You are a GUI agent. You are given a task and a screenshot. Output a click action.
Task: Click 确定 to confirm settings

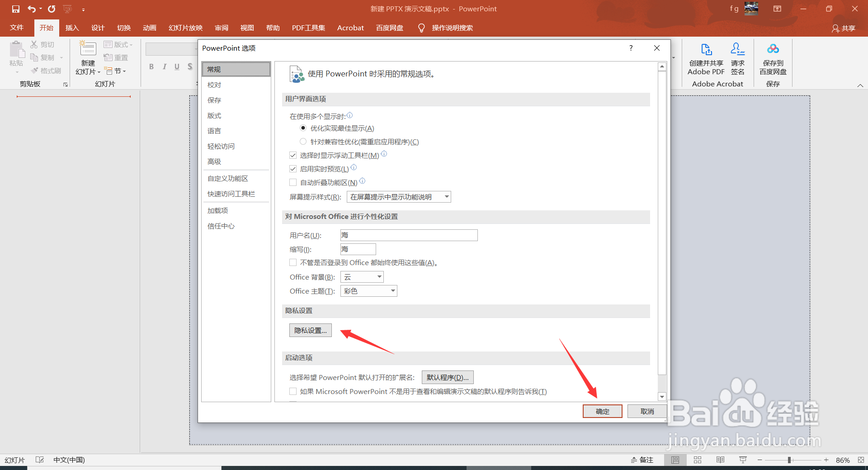tap(602, 411)
